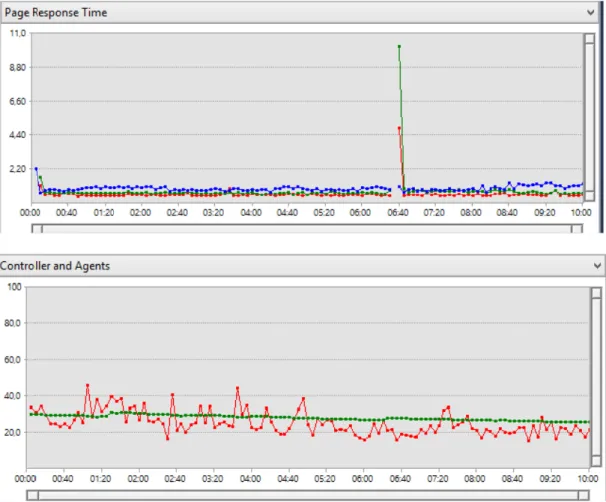Click the Page Response Time horizontal scrollbar track
Image resolution: width=606 pixels, height=502 pixels.
(x=307, y=228)
